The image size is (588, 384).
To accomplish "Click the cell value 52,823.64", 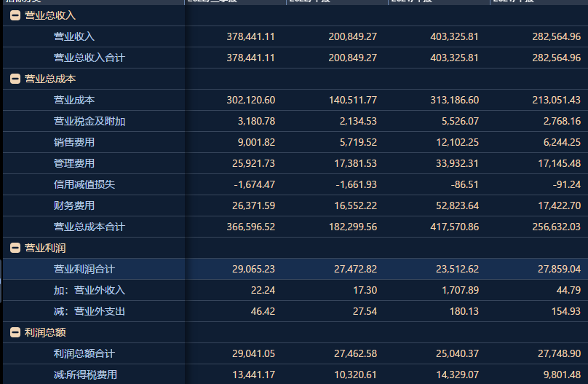I will coord(457,205).
